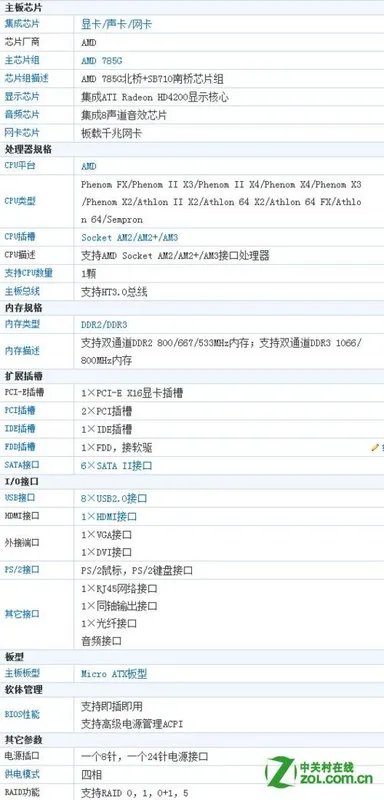This screenshot has height=800, width=384.
Task: Click the AMD 785G chipset link
Action: (102, 61)
